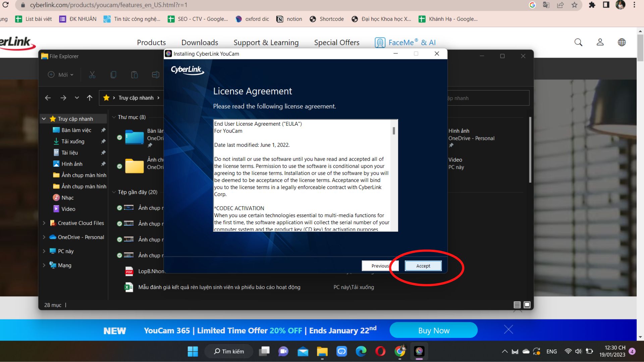The width and height of the screenshot is (644, 362).
Task: Click the Google Translate icon in address bar
Action: [546, 5]
